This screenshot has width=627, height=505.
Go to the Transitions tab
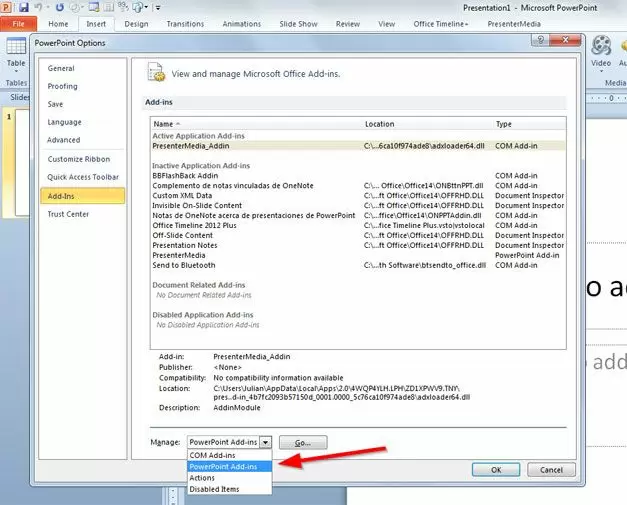point(185,24)
